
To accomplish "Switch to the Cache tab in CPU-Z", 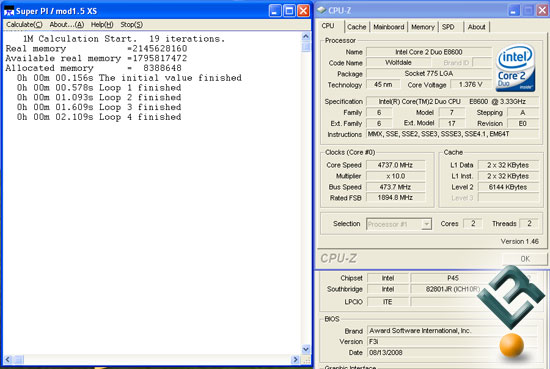I will pyautogui.click(x=357, y=27).
